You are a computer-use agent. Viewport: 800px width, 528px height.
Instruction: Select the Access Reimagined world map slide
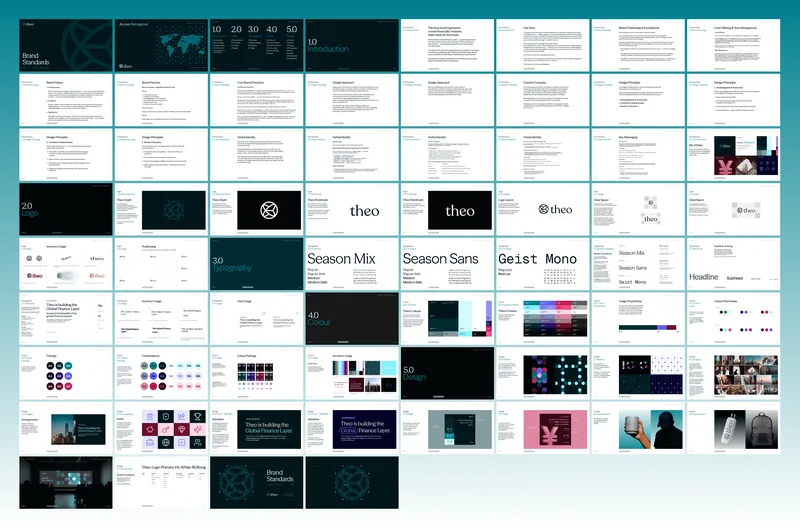pyautogui.click(x=161, y=45)
